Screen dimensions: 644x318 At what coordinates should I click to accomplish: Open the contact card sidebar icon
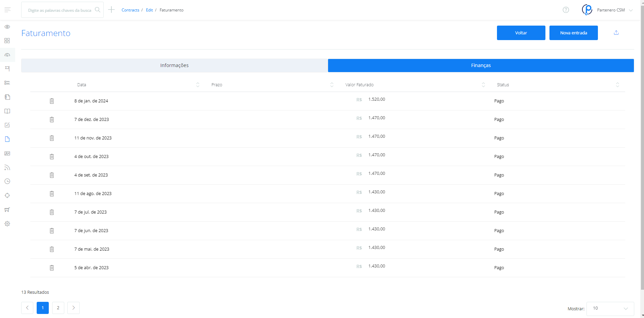click(7, 153)
